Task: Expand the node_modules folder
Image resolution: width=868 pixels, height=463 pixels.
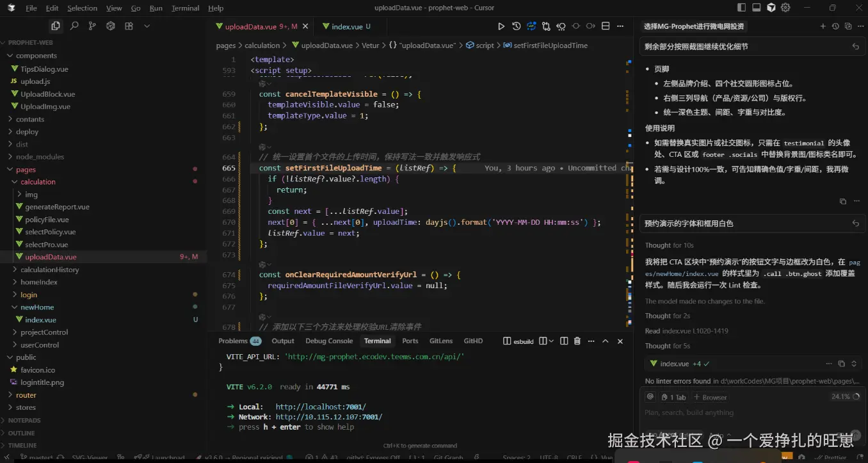Action: (x=40, y=156)
